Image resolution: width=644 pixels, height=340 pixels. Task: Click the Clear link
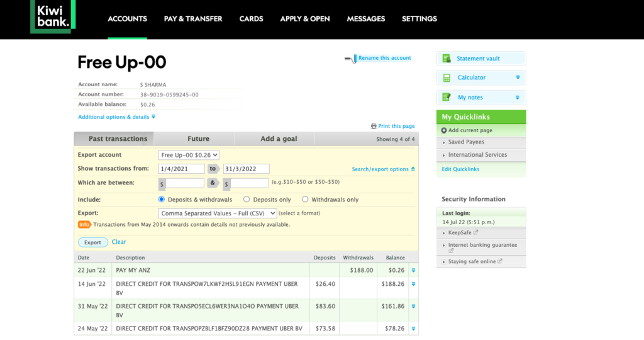[x=119, y=242]
